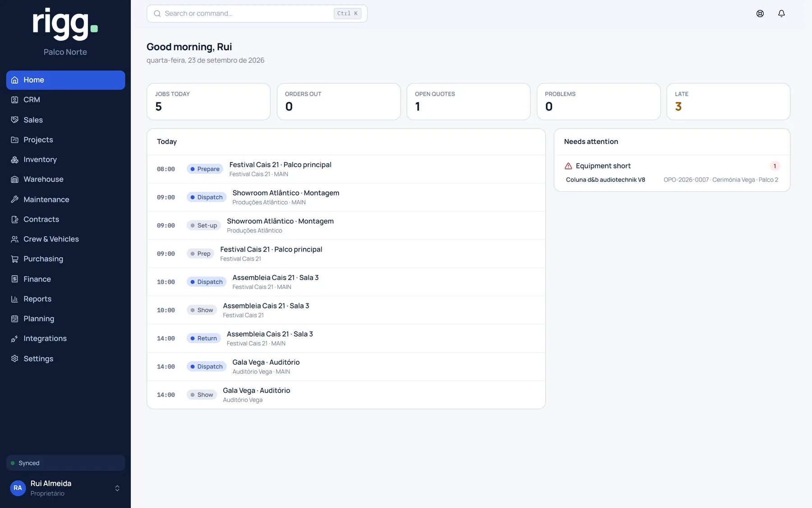812x508 pixels.
Task: Open the Orders Out card
Action: pos(339,102)
